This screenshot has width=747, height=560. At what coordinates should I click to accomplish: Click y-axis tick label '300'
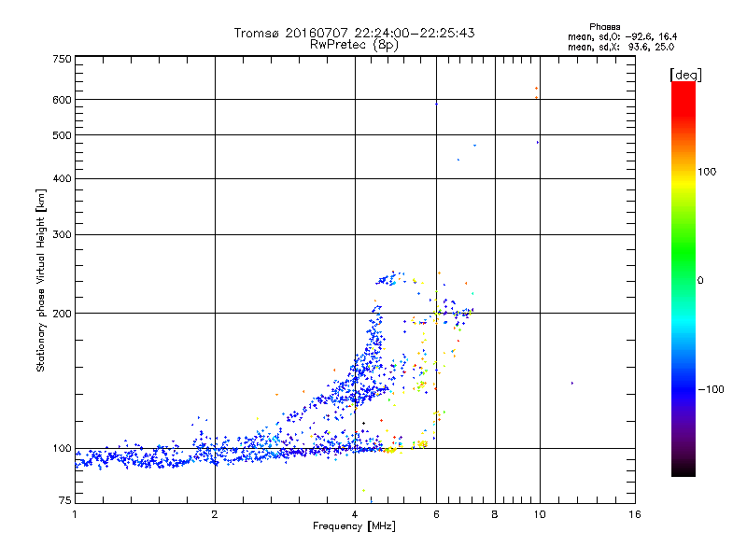pyautogui.click(x=62, y=235)
